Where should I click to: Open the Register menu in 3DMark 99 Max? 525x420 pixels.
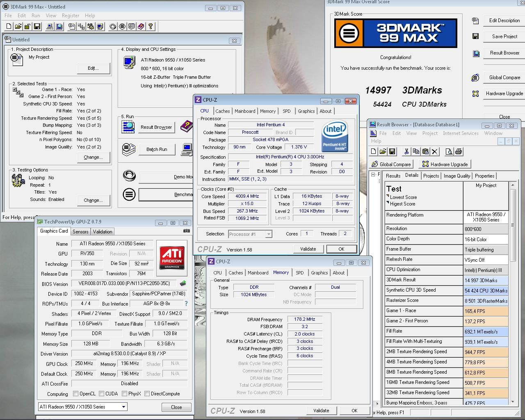click(x=71, y=16)
